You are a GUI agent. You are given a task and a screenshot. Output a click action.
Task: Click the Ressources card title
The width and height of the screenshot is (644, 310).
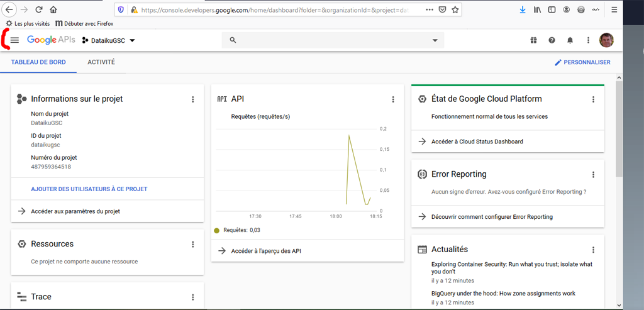52,244
